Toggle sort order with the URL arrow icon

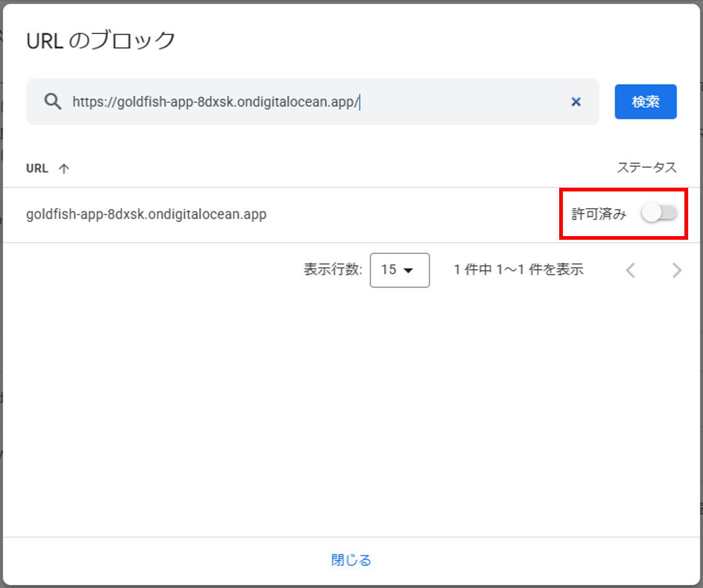(x=63, y=169)
